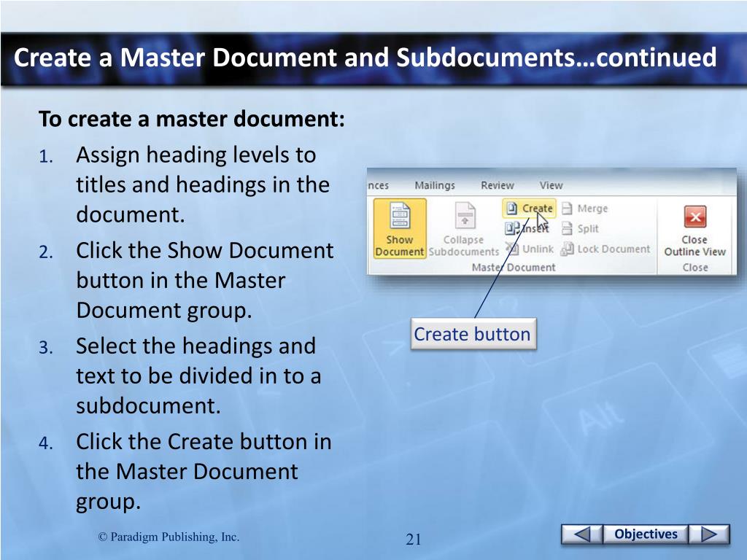Click the Create button in Master Document group
Viewport: 747px width, 560px height.
530,209
